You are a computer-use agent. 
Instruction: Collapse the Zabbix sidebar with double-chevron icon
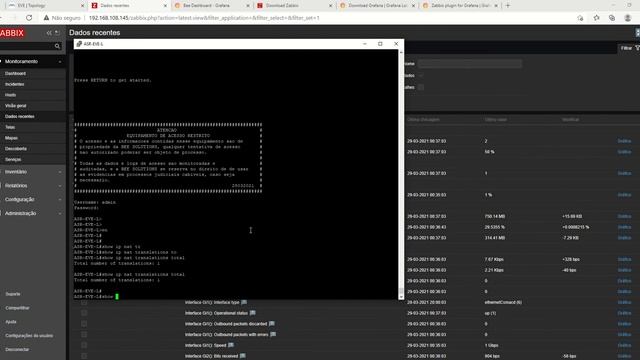49,33
